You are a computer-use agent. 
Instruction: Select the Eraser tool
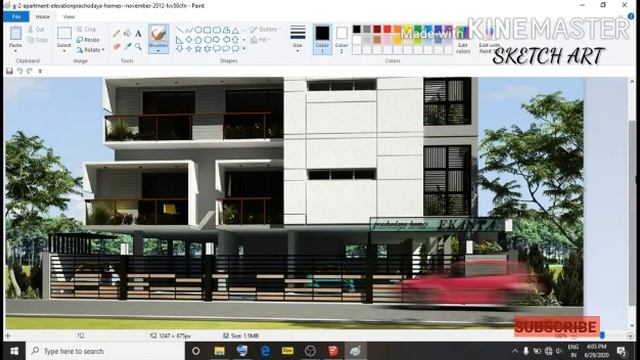point(116,47)
